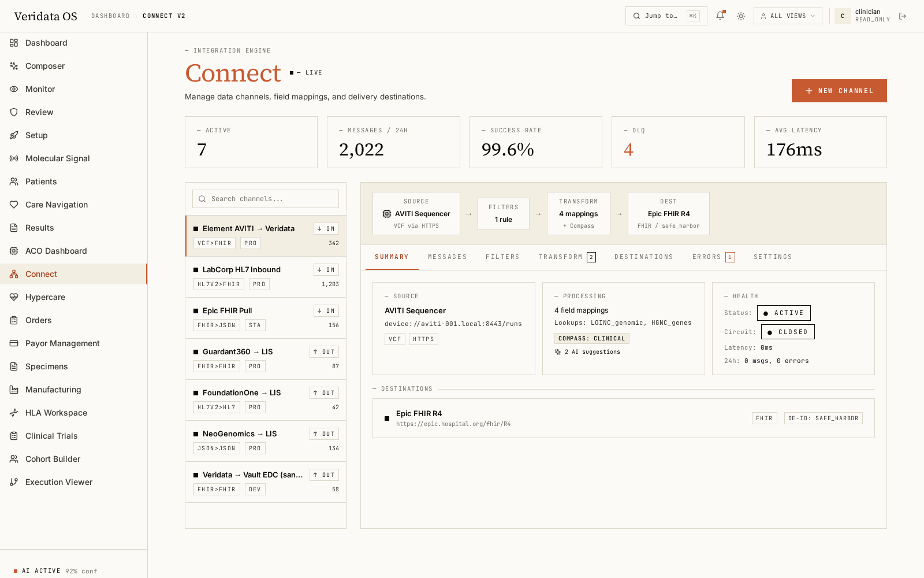The width and height of the screenshot is (924, 578).
Task: Click the Specimens document icon
Action: [x=14, y=366]
